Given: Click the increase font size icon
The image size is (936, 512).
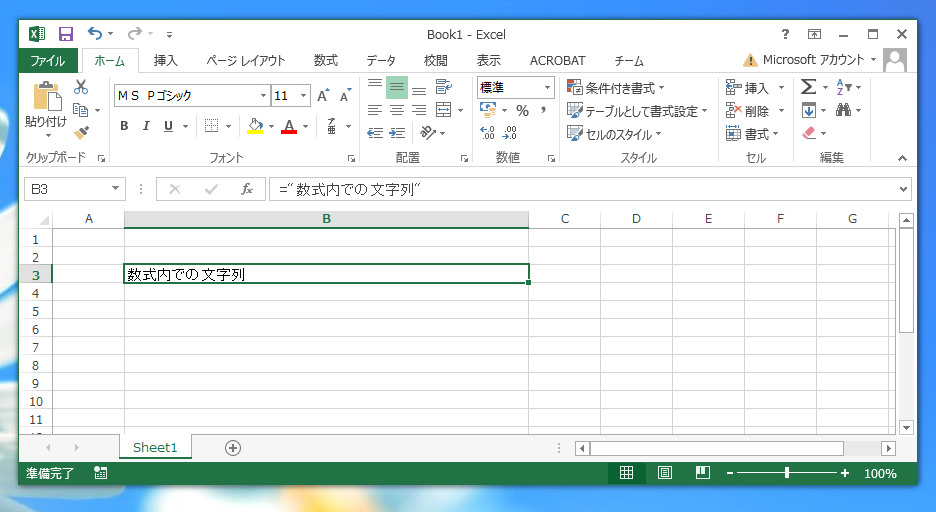Looking at the screenshot, I should 323,96.
